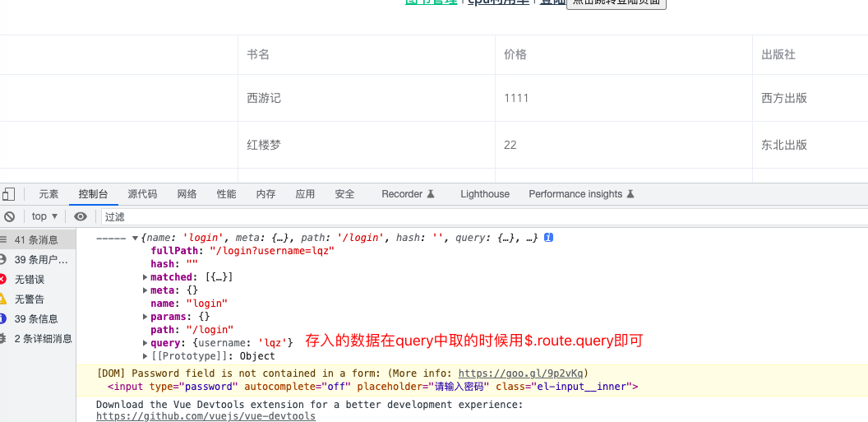Expand the [[Prototype]] entry

point(145,356)
